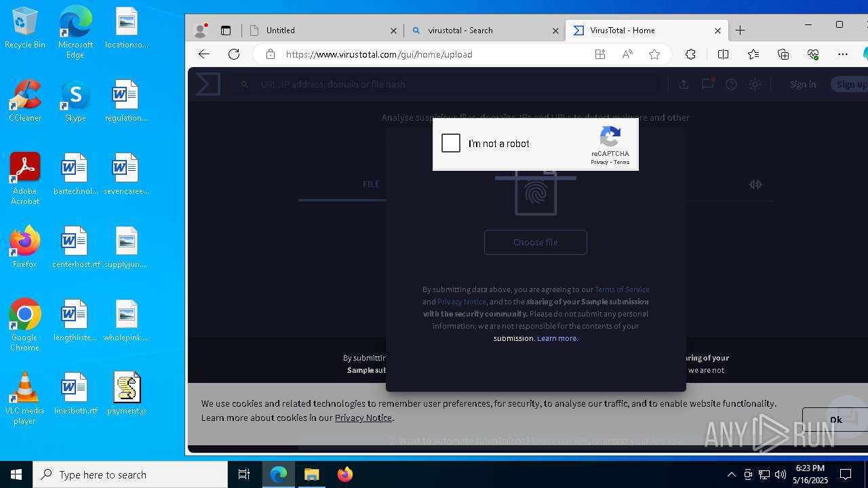The height and width of the screenshot is (488, 868).
Task: Click the upload file icon in header
Action: pyautogui.click(x=684, y=84)
